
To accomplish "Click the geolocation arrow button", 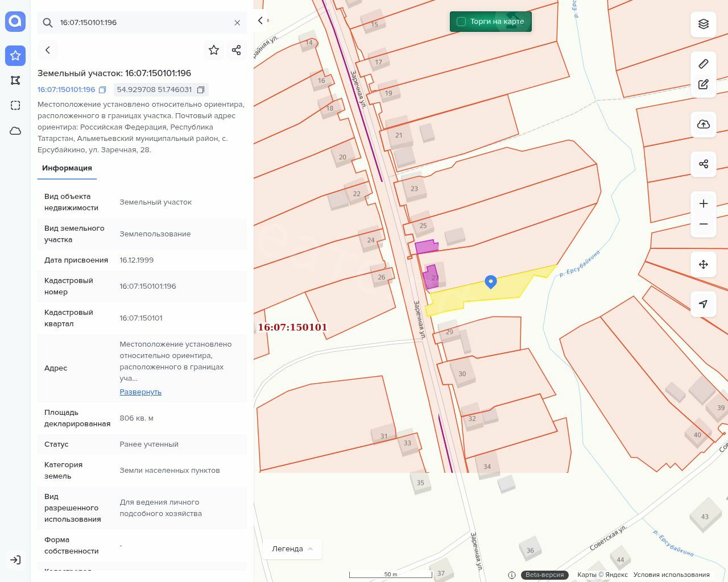I will (704, 304).
